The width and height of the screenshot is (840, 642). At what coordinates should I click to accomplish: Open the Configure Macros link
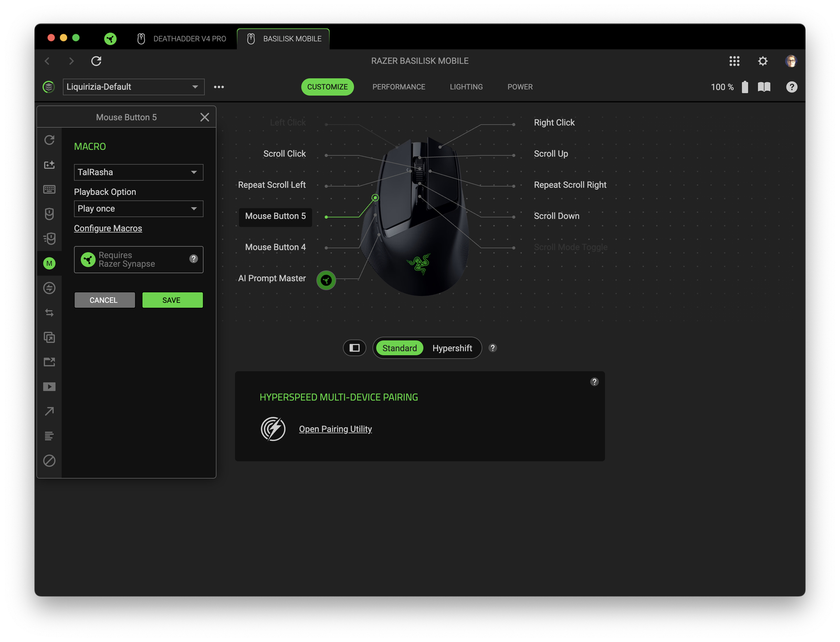[x=108, y=228]
